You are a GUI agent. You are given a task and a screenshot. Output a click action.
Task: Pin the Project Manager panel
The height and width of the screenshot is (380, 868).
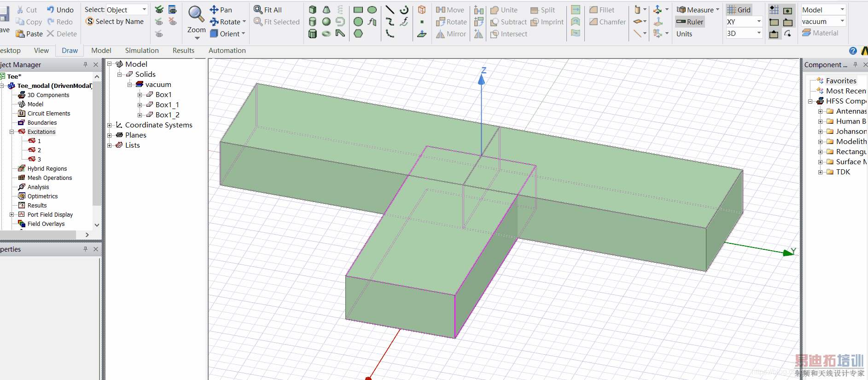(85, 65)
